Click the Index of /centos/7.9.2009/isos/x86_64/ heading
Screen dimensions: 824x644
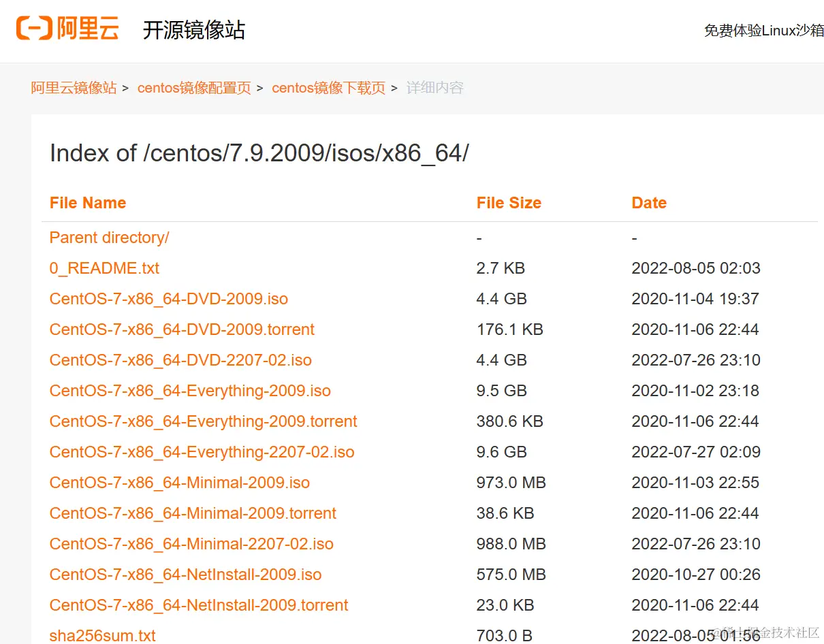click(x=259, y=153)
